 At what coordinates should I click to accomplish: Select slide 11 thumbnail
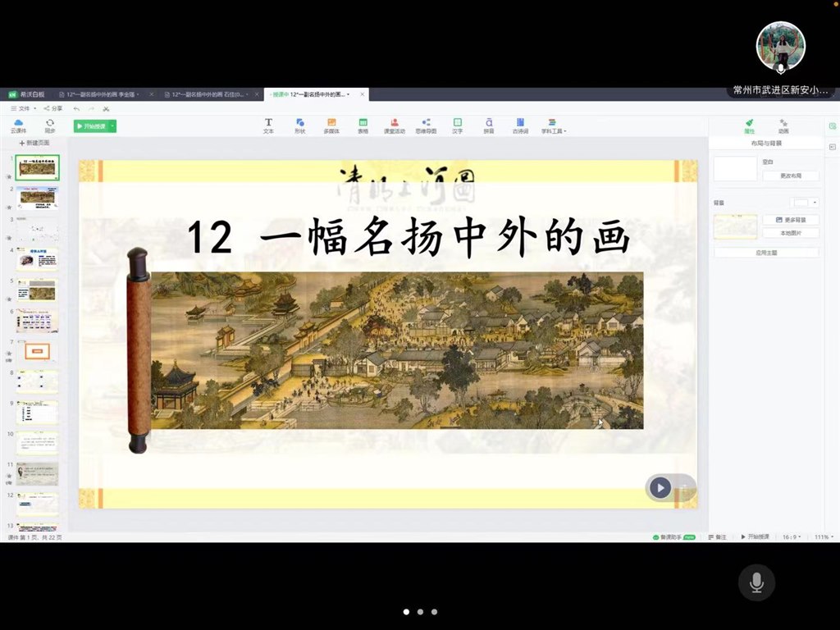pos(37,473)
